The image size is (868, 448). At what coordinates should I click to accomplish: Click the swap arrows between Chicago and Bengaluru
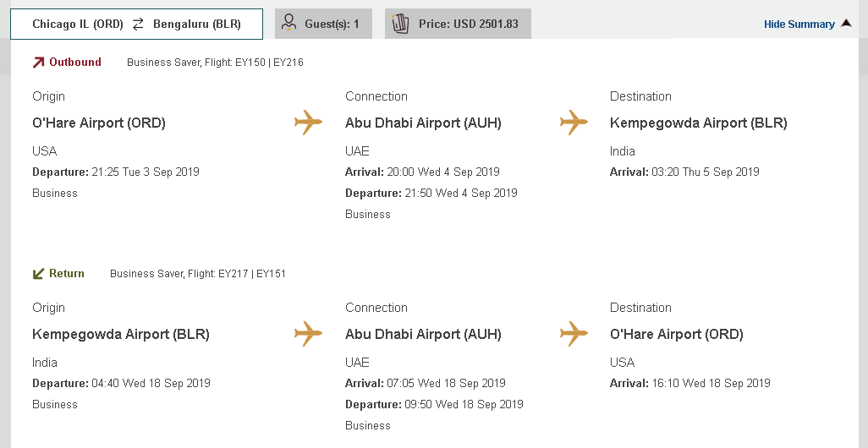tap(138, 24)
